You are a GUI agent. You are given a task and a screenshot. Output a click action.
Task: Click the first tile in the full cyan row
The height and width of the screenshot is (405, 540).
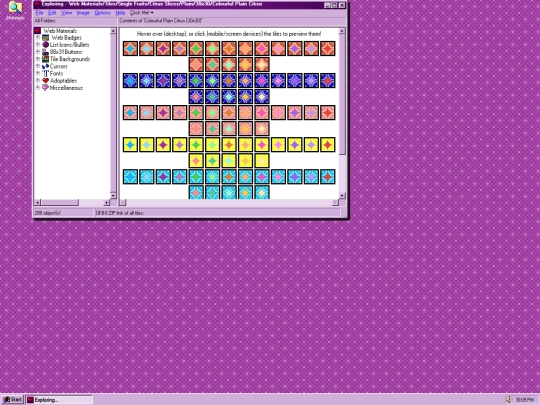[x=130, y=177]
